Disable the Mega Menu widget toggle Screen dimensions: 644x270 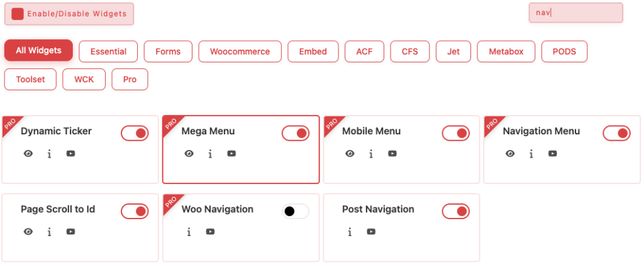(296, 133)
